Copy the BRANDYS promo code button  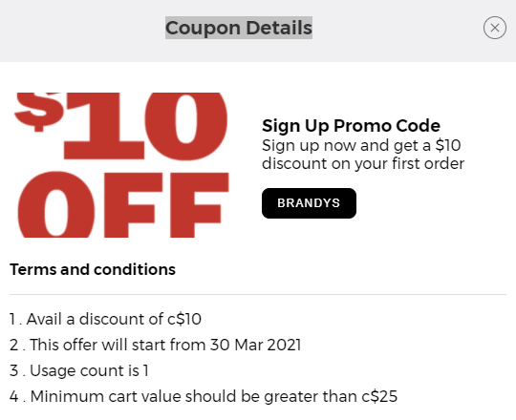(309, 203)
